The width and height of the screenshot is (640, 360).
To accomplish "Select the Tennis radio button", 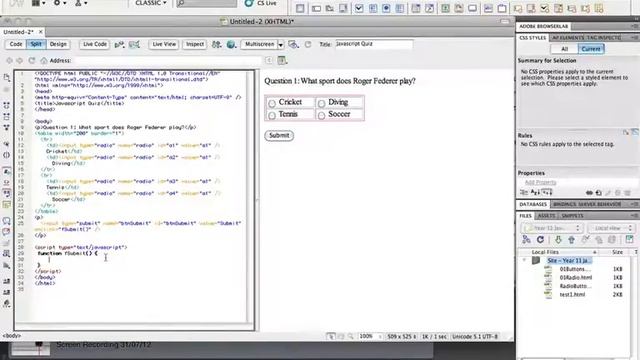I will pyautogui.click(x=272, y=116).
